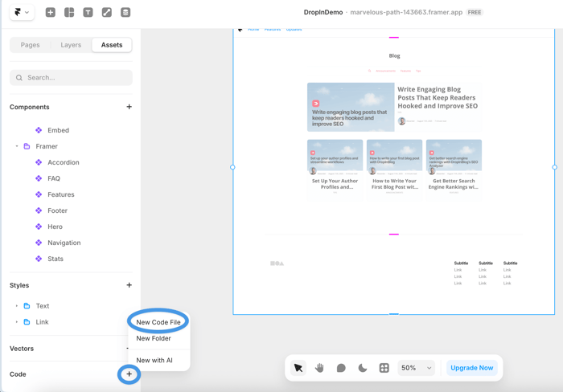The height and width of the screenshot is (392, 563).
Task: Click Write Engaging Blog Posts title
Action: coord(438,97)
